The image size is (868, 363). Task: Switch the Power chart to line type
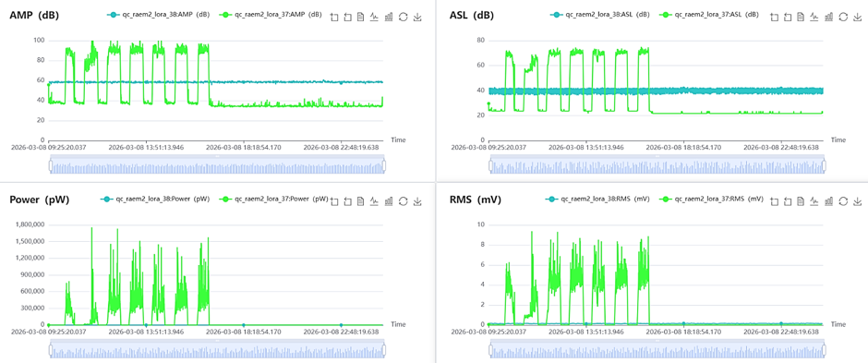pyautogui.click(x=375, y=201)
